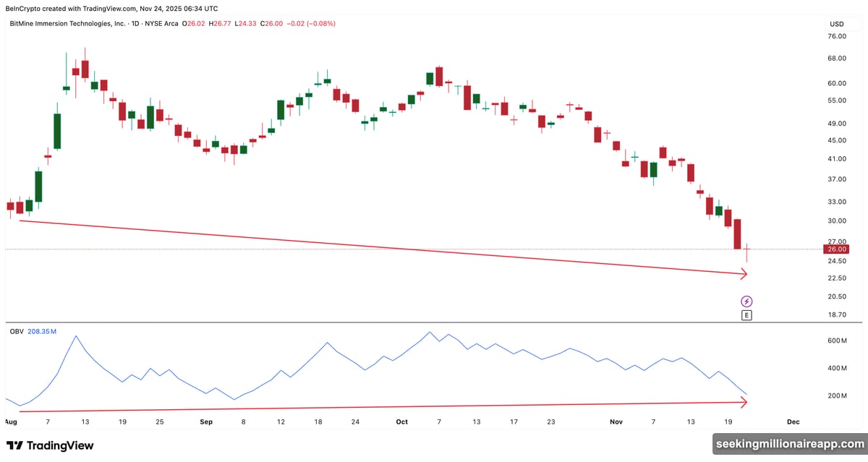
Task: Click the TradingView logo
Action: coord(51,446)
